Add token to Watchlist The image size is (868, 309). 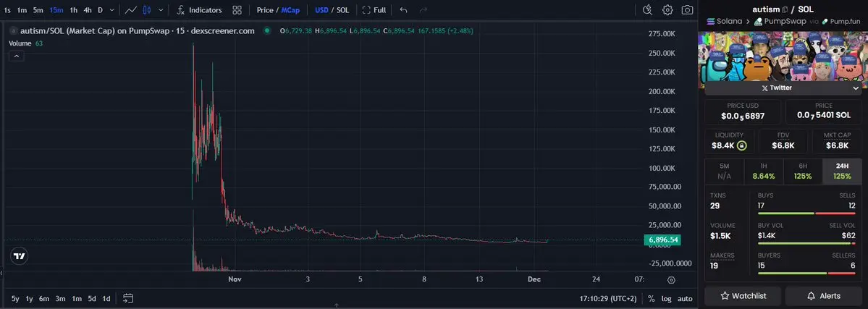[x=743, y=296]
